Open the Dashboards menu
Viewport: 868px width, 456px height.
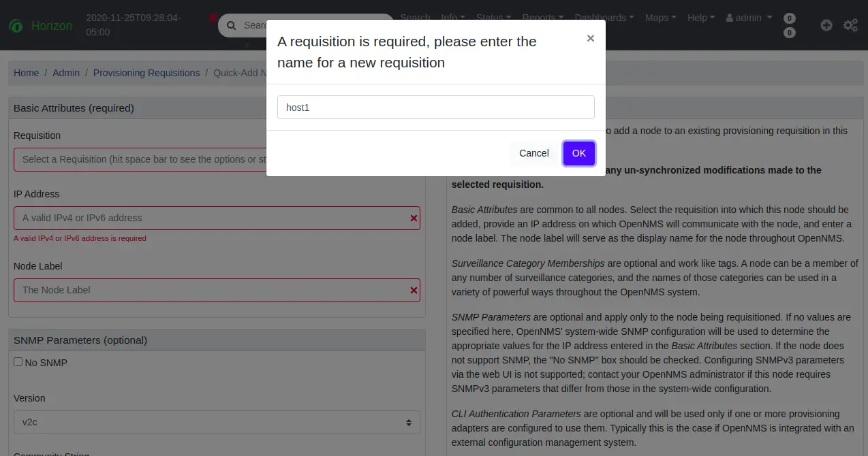pyautogui.click(x=604, y=18)
